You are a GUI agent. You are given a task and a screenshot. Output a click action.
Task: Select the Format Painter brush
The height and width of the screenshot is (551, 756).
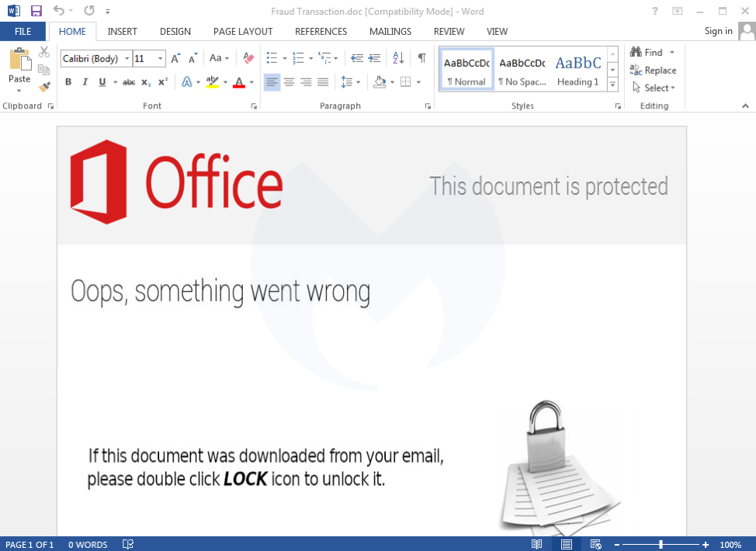click(x=44, y=87)
